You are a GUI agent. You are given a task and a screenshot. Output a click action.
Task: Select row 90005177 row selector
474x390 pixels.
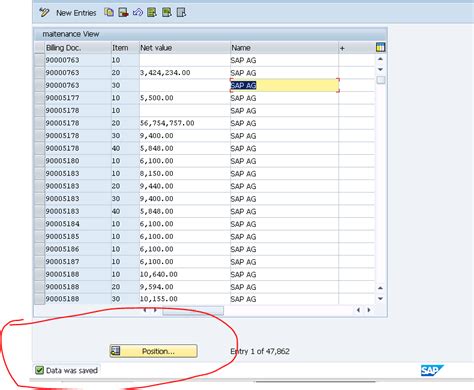(x=39, y=98)
